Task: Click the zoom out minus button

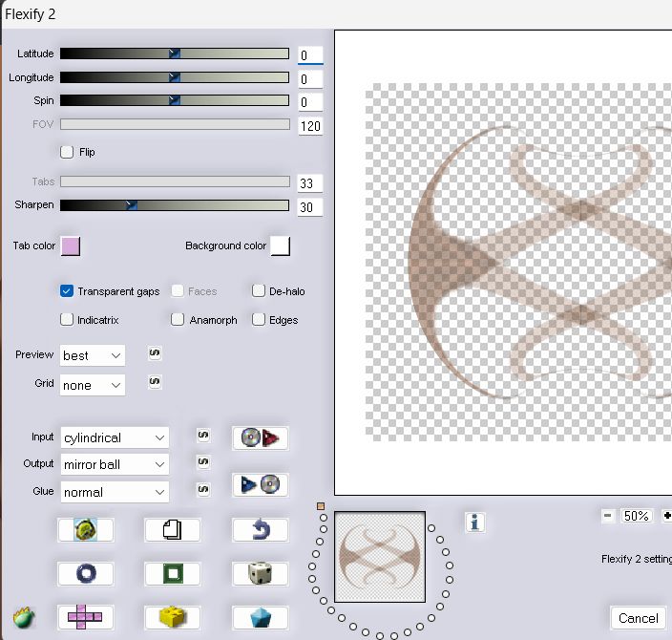Action: (x=608, y=516)
